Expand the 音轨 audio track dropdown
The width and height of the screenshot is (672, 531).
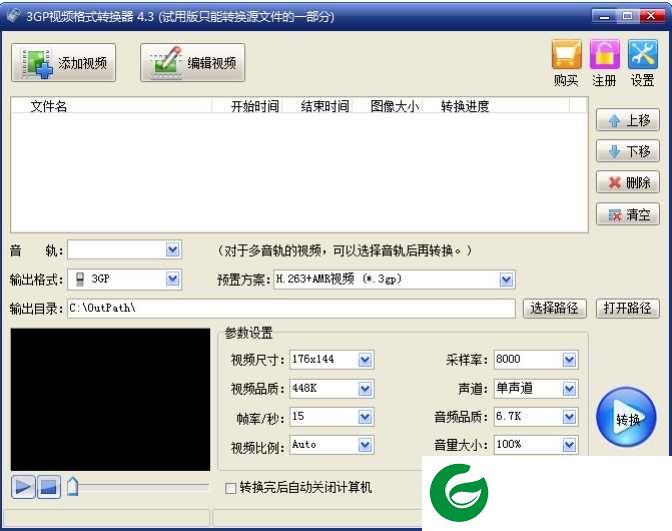[172, 249]
